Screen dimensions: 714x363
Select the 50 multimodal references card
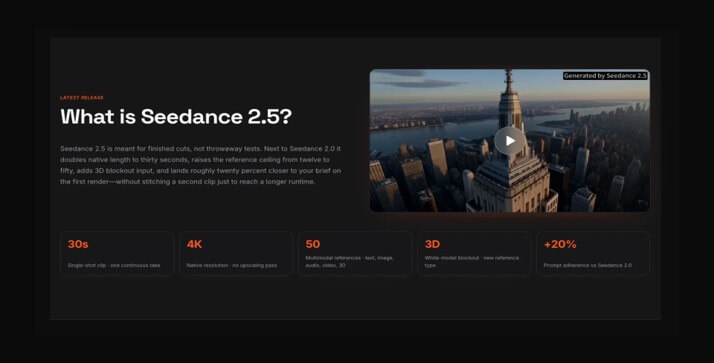tap(355, 253)
